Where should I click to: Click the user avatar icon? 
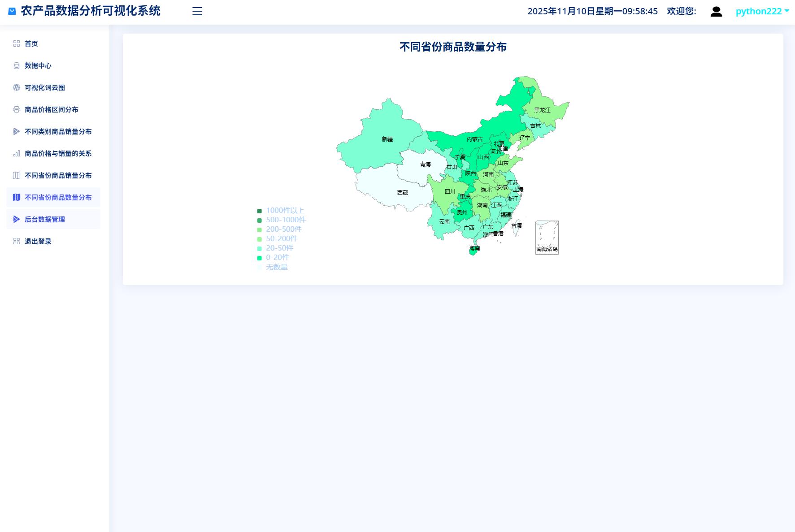point(716,12)
